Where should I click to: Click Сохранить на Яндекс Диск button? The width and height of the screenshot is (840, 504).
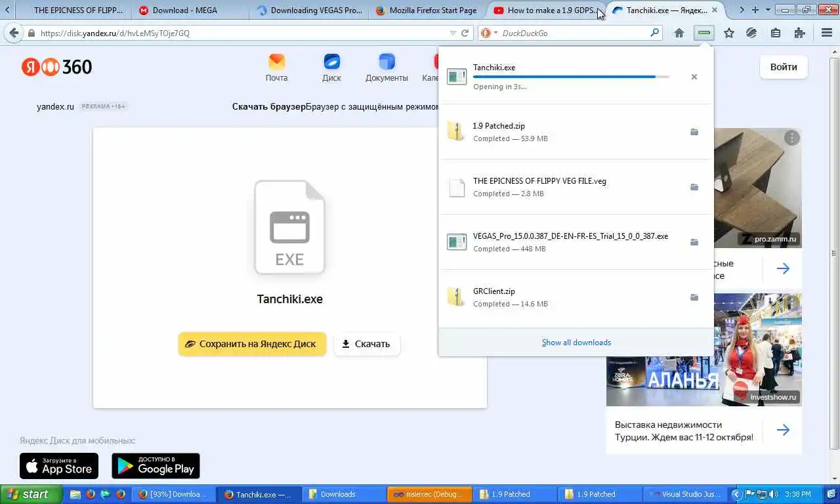pos(252,344)
